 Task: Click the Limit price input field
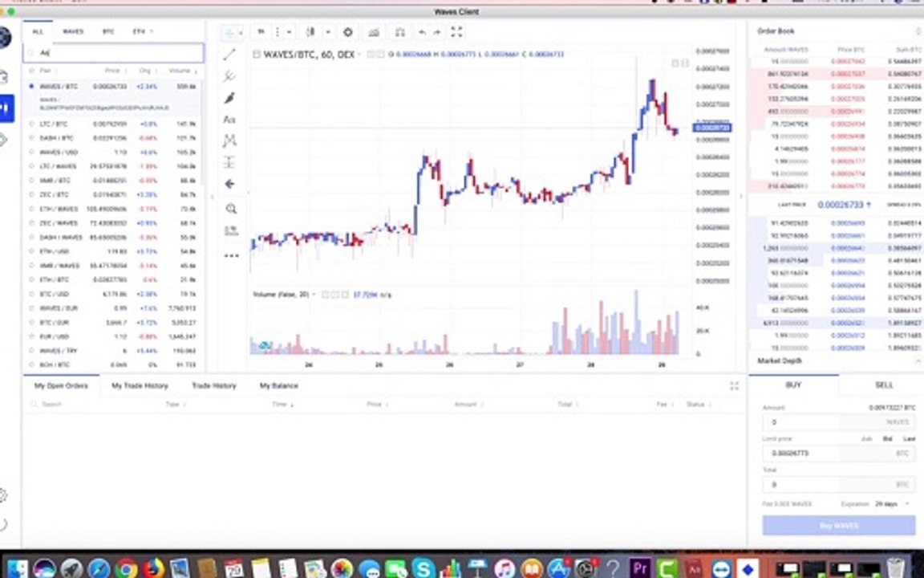click(x=838, y=454)
